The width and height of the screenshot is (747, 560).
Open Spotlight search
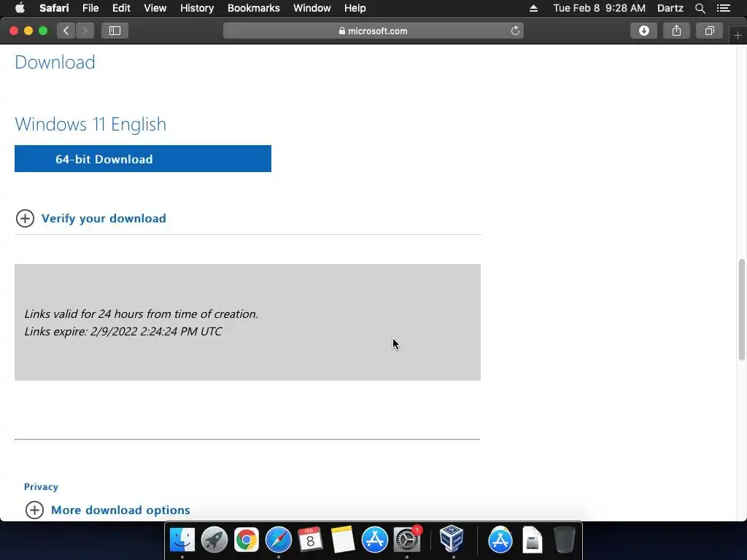[x=700, y=8]
